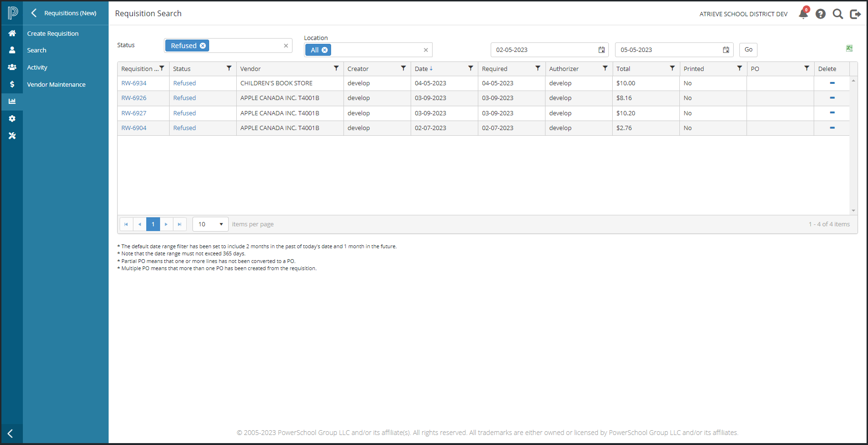Remove the Refused status tag
The height and width of the screenshot is (445, 868).
[x=203, y=46]
